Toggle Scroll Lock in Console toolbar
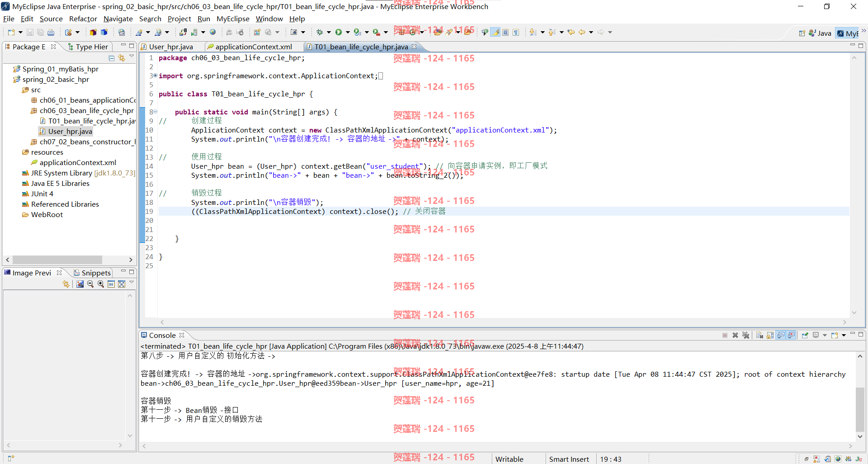 (770, 335)
